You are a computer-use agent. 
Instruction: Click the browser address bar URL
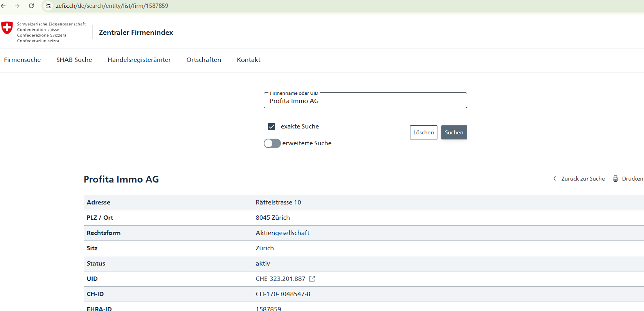point(112,6)
